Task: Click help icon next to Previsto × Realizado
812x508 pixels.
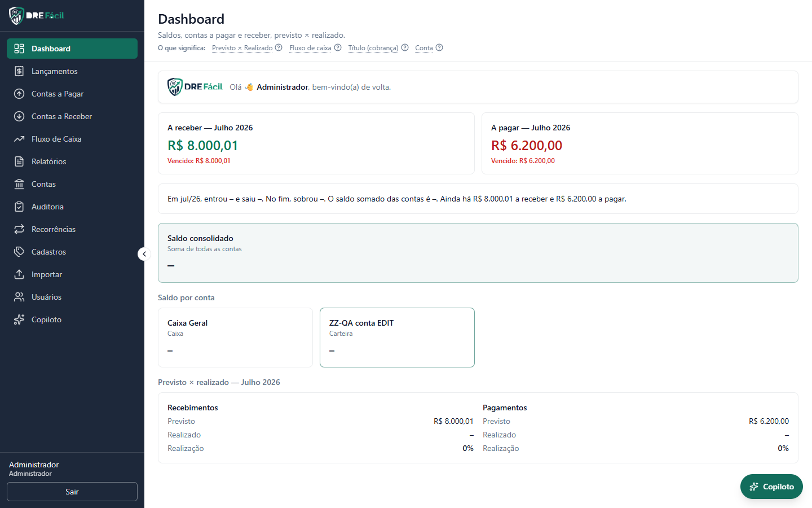Action: point(279,47)
